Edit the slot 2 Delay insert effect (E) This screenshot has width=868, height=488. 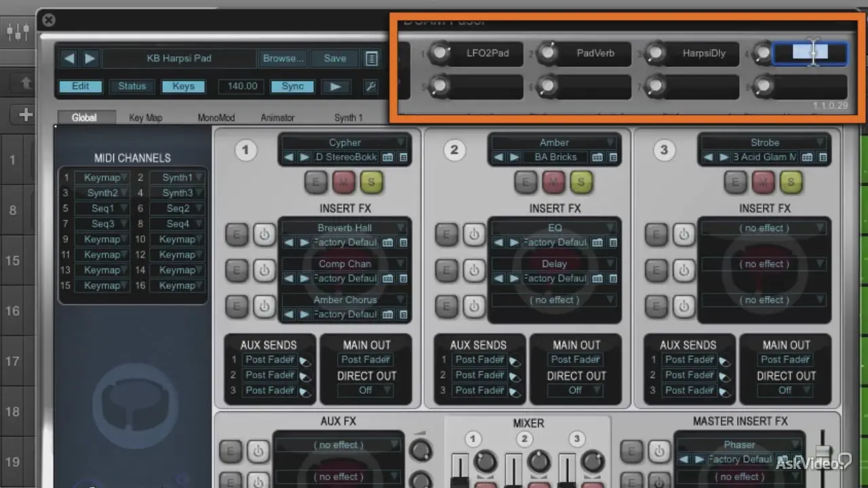click(x=446, y=271)
